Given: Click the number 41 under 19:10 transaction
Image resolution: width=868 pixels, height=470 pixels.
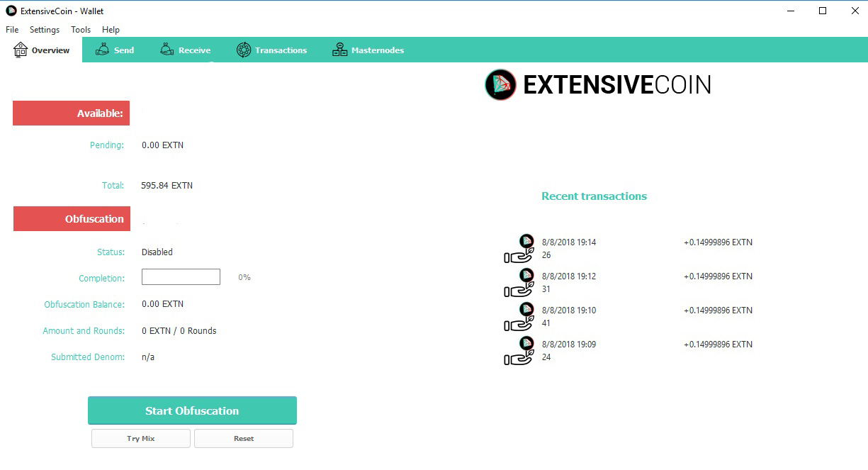Looking at the screenshot, I should pos(546,323).
